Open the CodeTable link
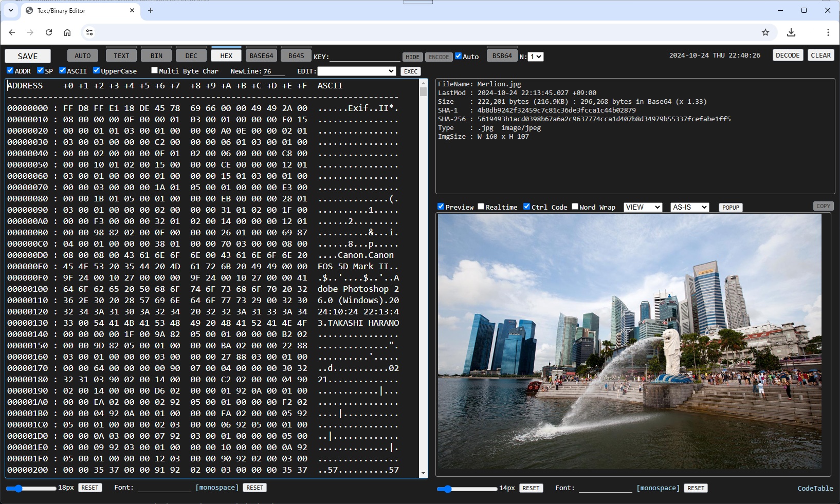Image resolution: width=840 pixels, height=504 pixels. pos(815,488)
